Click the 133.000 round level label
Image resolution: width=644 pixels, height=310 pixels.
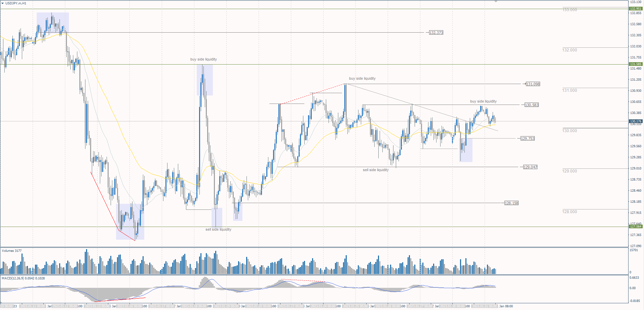570,10
